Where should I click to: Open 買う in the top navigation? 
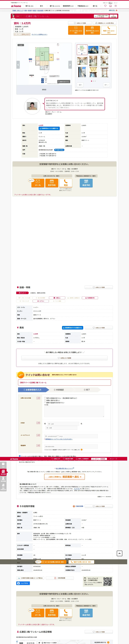click(42, 6)
